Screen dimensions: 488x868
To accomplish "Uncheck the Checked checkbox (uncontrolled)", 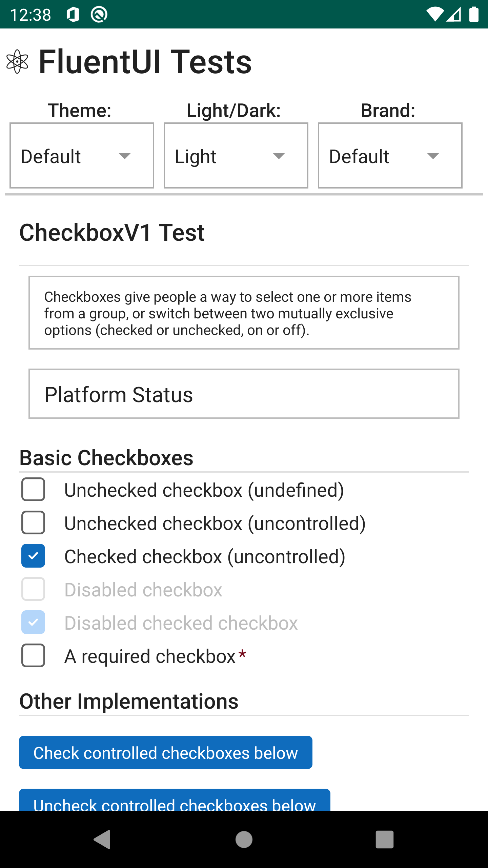I will [33, 556].
